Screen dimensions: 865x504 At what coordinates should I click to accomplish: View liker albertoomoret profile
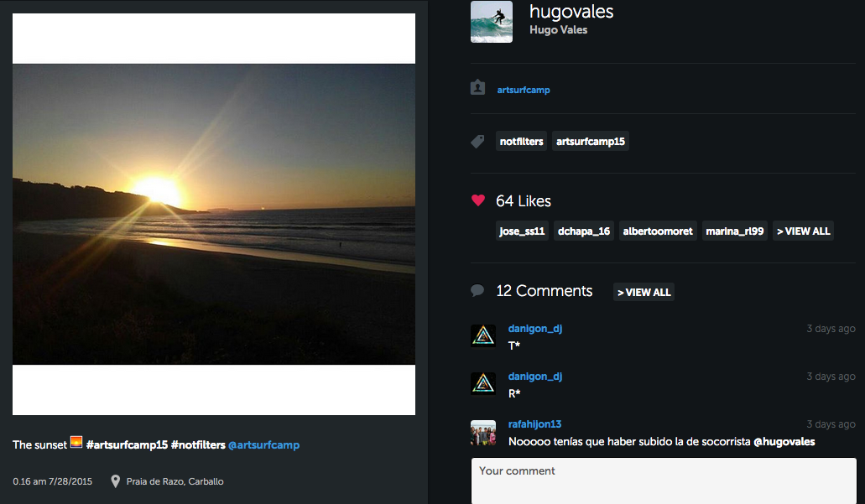pyautogui.click(x=659, y=231)
